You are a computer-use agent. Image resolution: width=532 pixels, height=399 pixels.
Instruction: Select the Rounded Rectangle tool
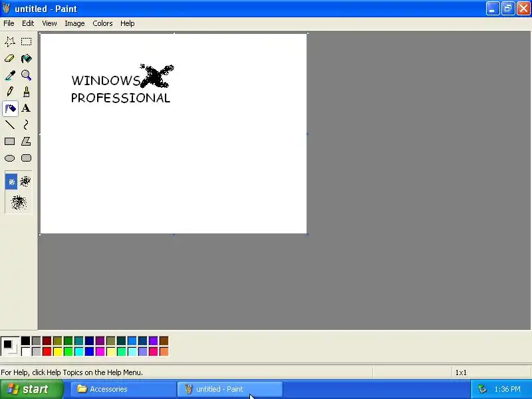tap(26, 158)
